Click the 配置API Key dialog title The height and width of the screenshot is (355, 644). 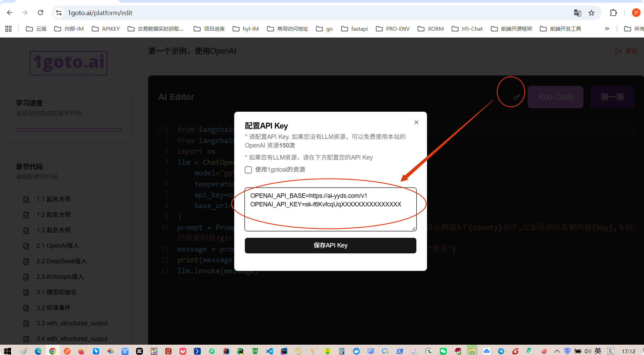tap(266, 126)
